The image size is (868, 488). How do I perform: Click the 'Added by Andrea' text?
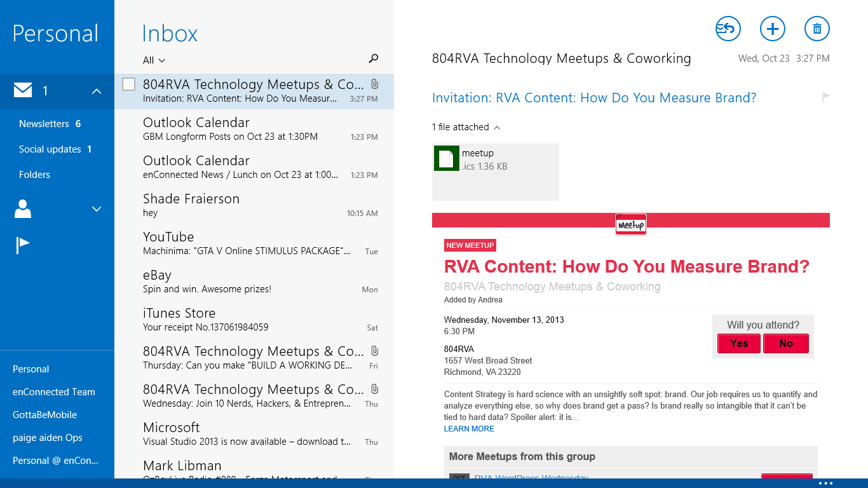[x=473, y=300]
